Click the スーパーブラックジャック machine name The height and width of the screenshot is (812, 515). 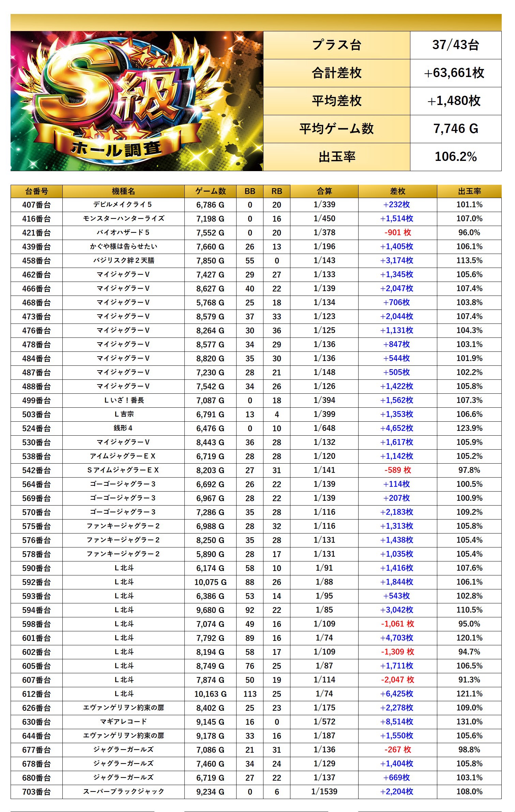(x=123, y=792)
